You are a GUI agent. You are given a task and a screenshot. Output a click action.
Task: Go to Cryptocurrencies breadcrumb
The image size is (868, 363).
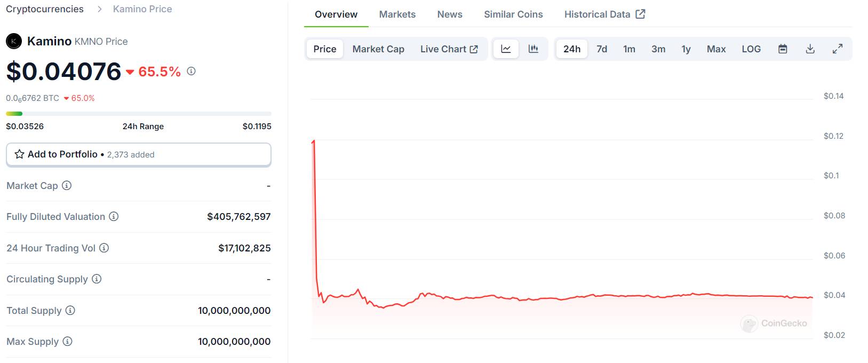[x=45, y=9]
